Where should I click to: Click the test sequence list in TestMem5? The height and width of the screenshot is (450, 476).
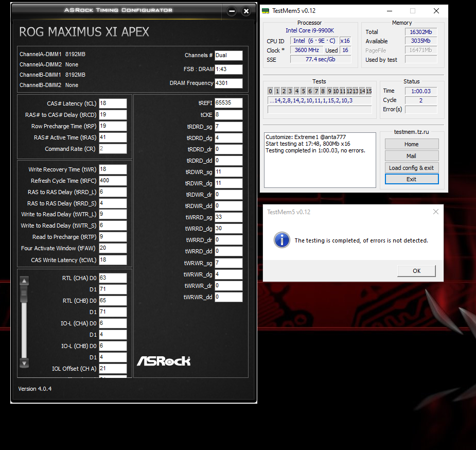point(320,100)
